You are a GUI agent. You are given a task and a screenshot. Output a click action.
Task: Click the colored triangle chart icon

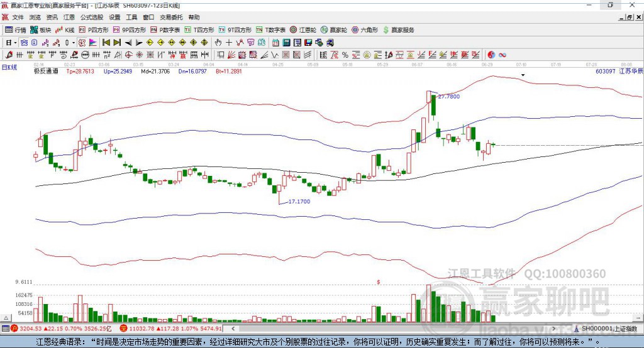point(93,43)
